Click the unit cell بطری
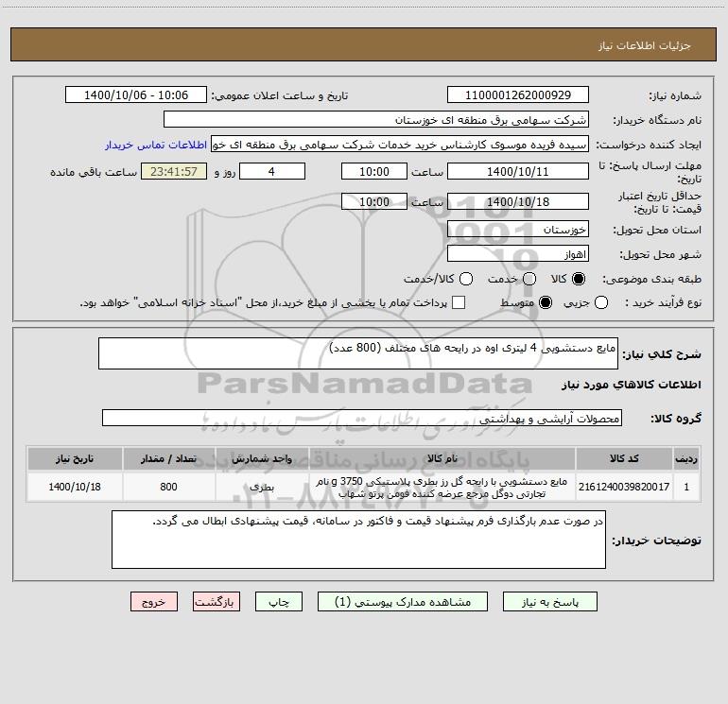The height and width of the screenshot is (704, 728). pos(262,487)
